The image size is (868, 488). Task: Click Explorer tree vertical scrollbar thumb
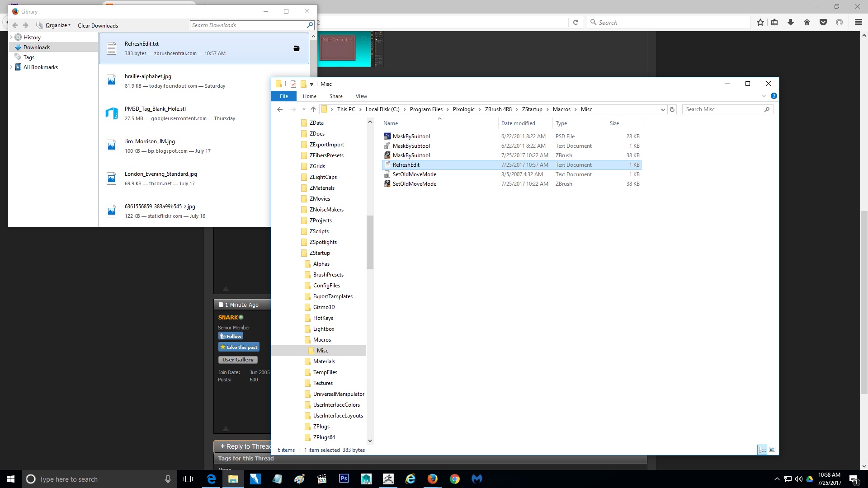pyautogui.click(x=370, y=242)
